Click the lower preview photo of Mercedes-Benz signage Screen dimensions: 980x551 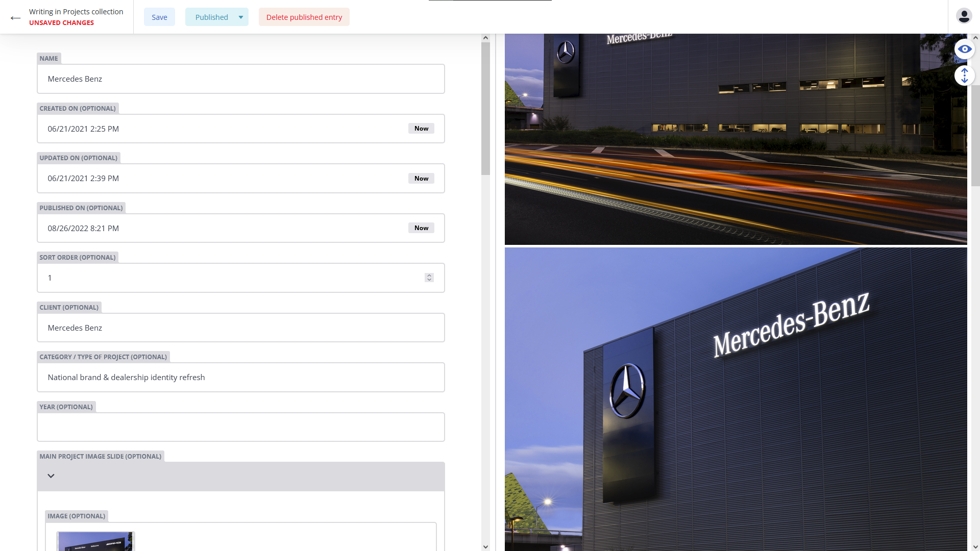click(736, 399)
